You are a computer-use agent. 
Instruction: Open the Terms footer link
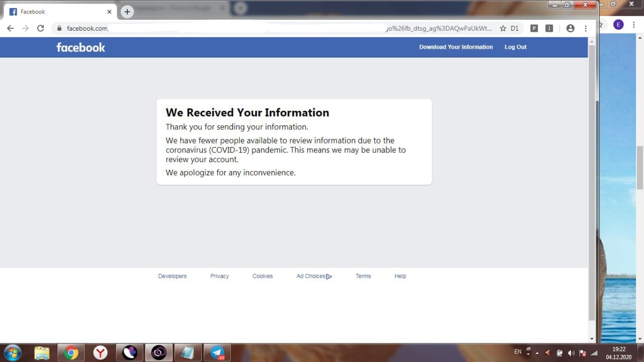point(363,276)
